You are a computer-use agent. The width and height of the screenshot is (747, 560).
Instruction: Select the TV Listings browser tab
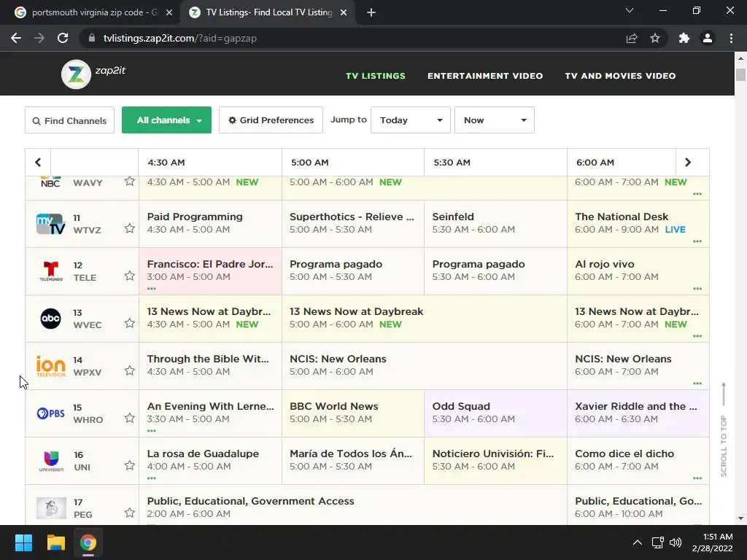point(267,12)
